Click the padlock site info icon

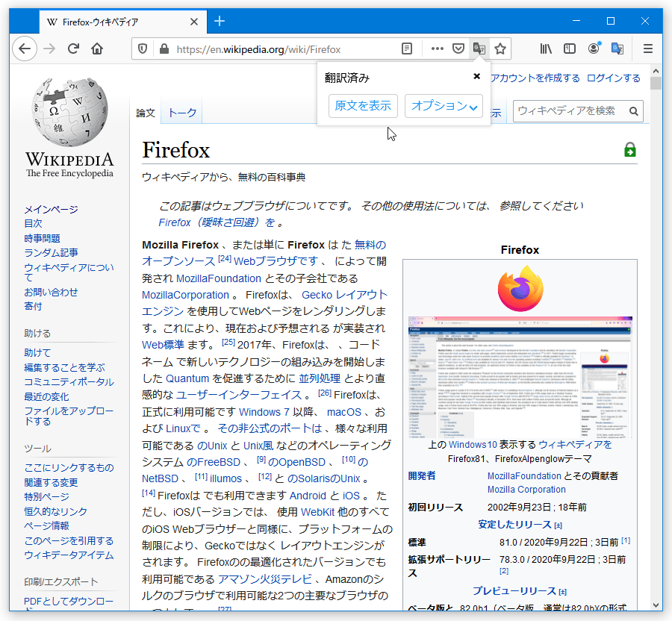point(164,49)
